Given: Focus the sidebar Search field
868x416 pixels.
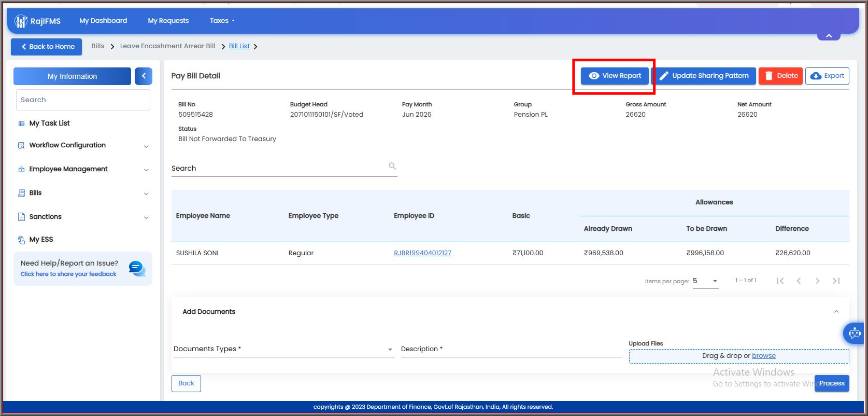Looking at the screenshot, I should click(x=83, y=100).
